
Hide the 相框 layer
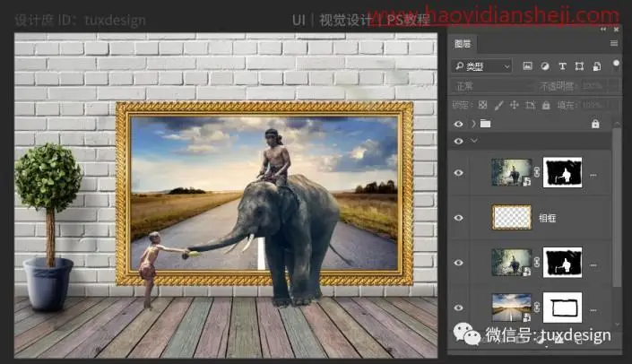tap(458, 218)
